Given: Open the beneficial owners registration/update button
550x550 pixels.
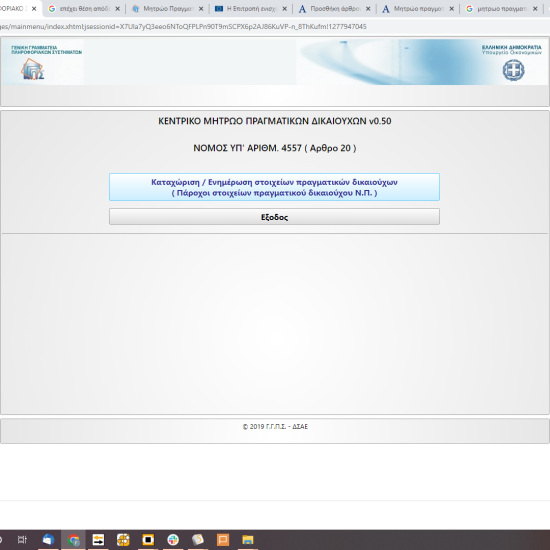Looking at the screenshot, I should [x=274, y=187].
